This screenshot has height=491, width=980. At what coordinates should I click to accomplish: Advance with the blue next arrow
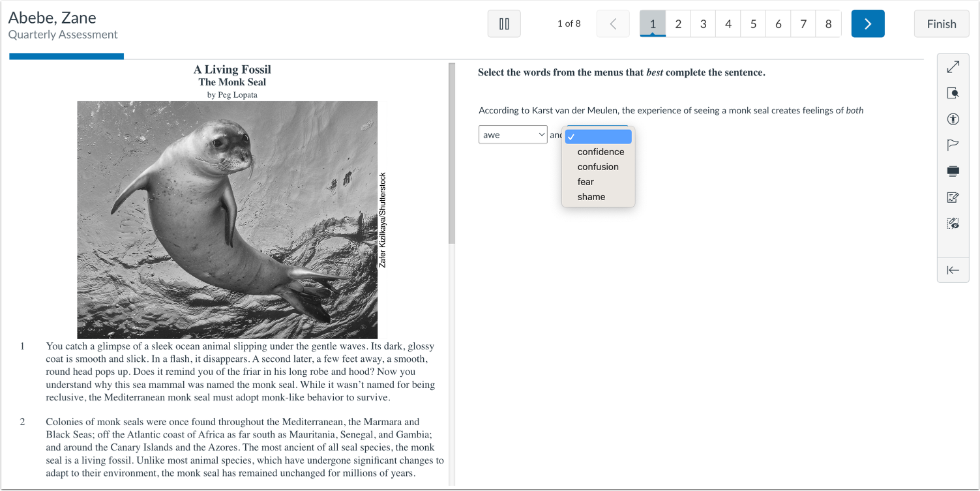[x=867, y=23]
